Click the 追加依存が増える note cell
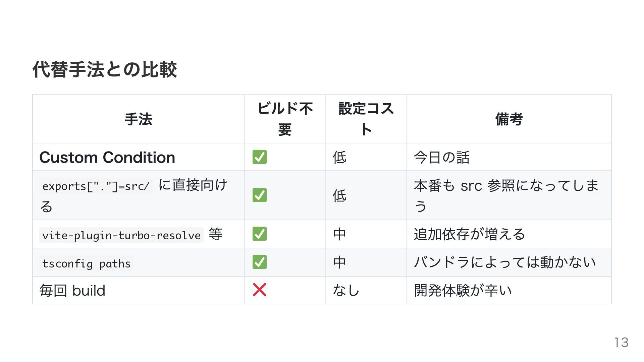 [509, 234]
